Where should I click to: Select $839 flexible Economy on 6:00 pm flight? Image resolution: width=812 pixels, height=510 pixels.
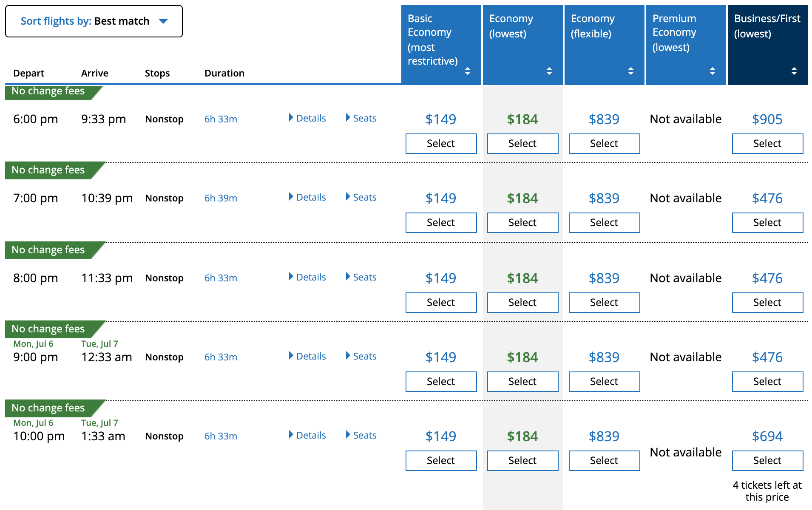pyautogui.click(x=605, y=144)
